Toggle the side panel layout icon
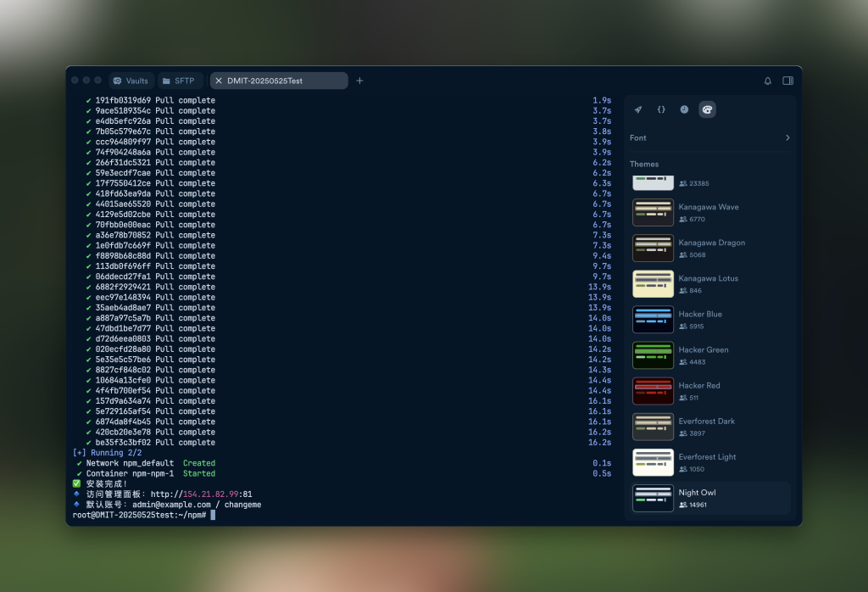This screenshot has width=868, height=592. pos(787,81)
